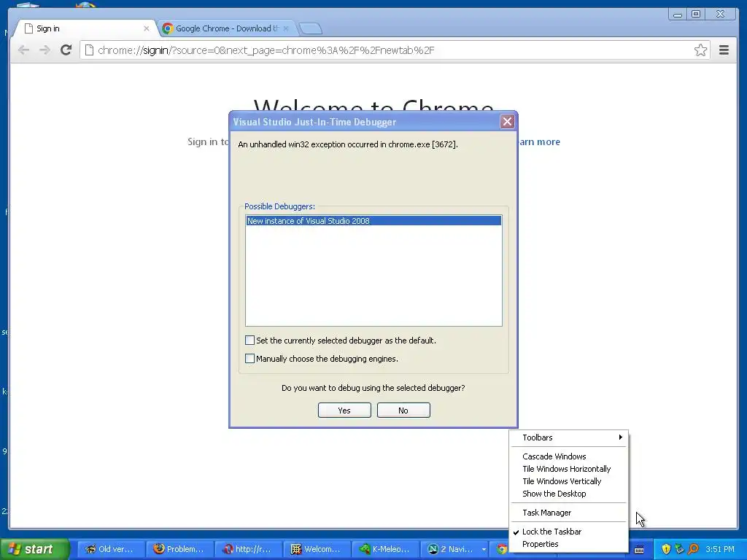Click the green network tray icon
Viewport: 747px width, 560px height.
click(x=679, y=549)
